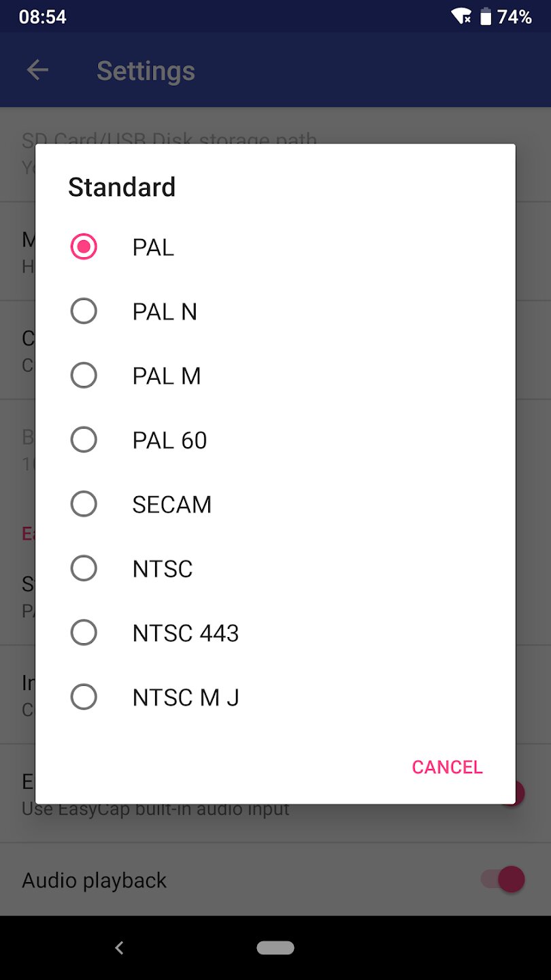
Task: Click the Standard dialog title
Action: point(122,187)
